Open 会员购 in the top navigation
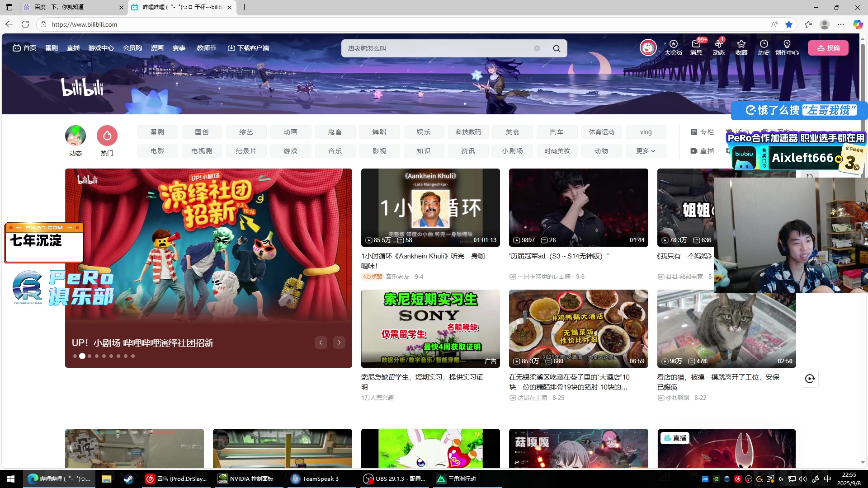The width and height of the screenshot is (868, 488). 132,48
